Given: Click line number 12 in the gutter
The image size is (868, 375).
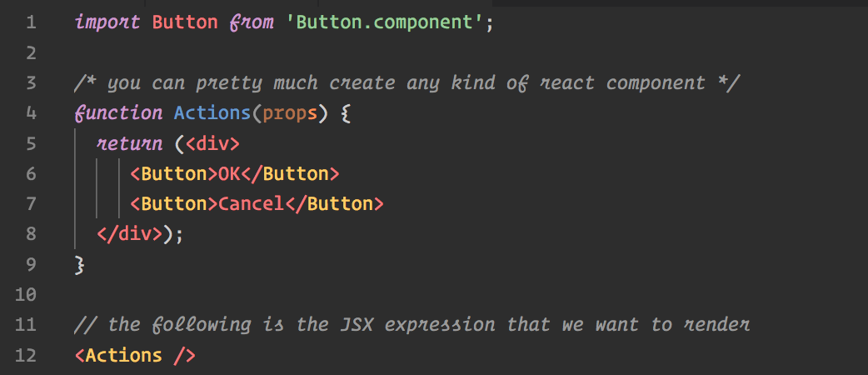Looking at the screenshot, I should [26, 354].
